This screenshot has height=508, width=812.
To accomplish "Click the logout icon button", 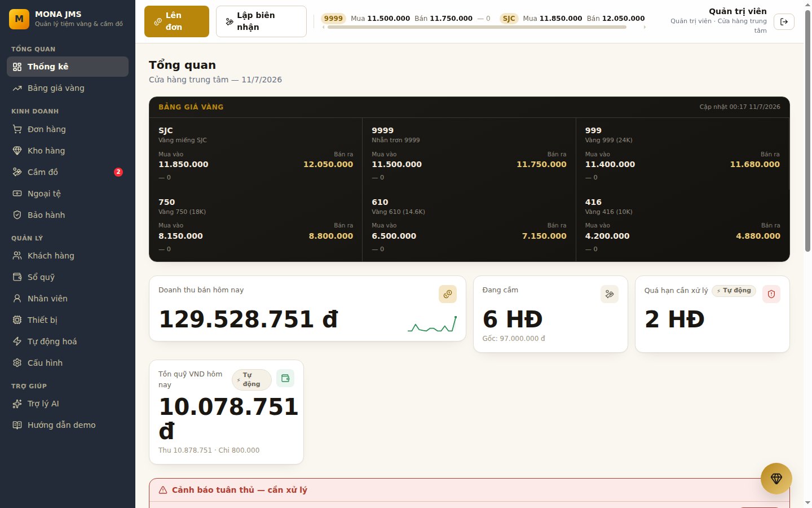I will tap(784, 21).
